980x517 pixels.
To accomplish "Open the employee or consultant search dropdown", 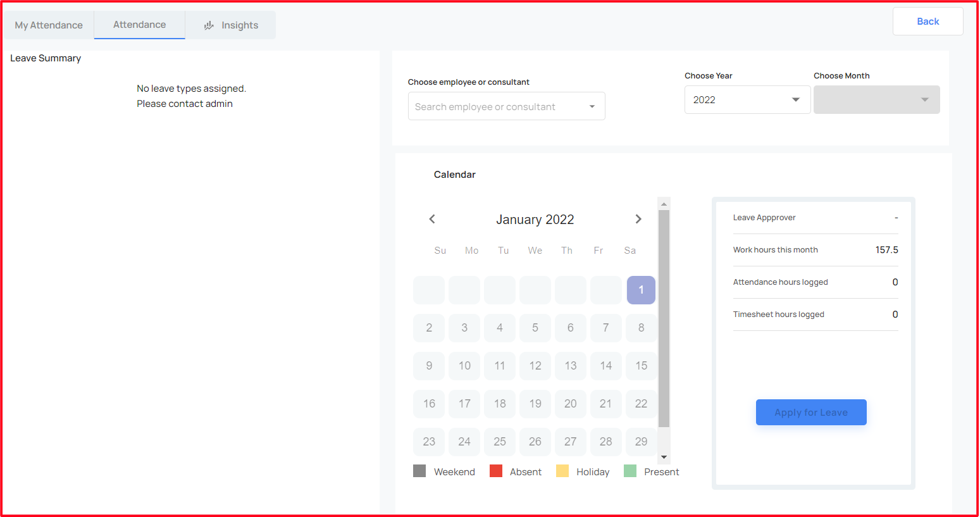I will pos(506,106).
